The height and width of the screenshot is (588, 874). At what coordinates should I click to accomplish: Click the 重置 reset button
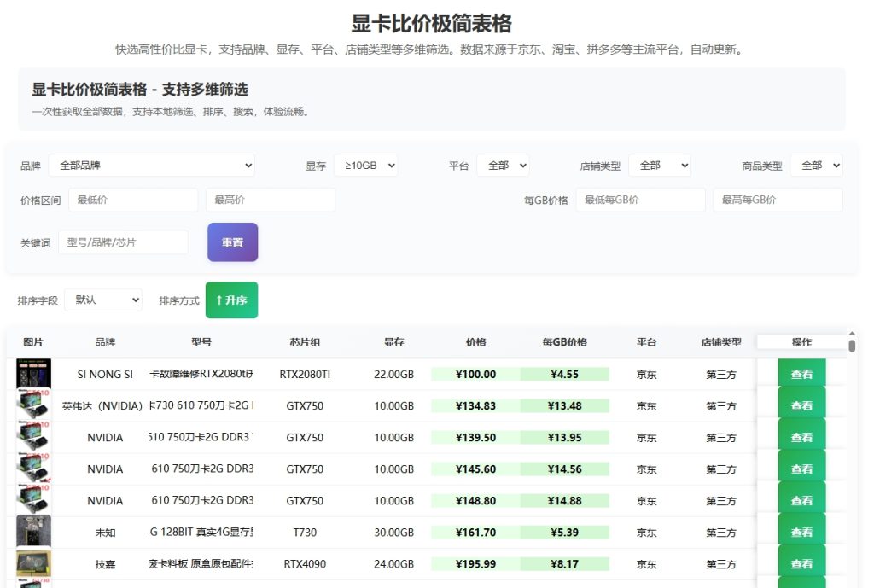click(232, 242)
